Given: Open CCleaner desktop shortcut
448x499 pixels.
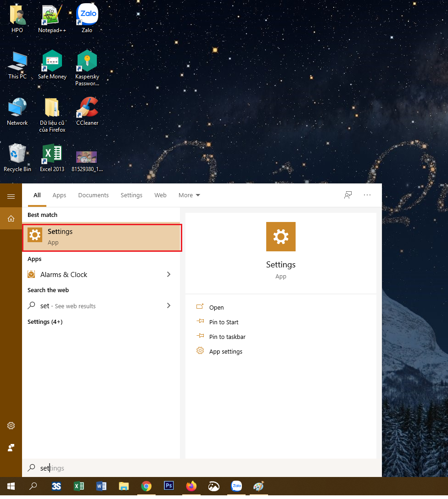Looking at the screenshot, I should (87, 111).
